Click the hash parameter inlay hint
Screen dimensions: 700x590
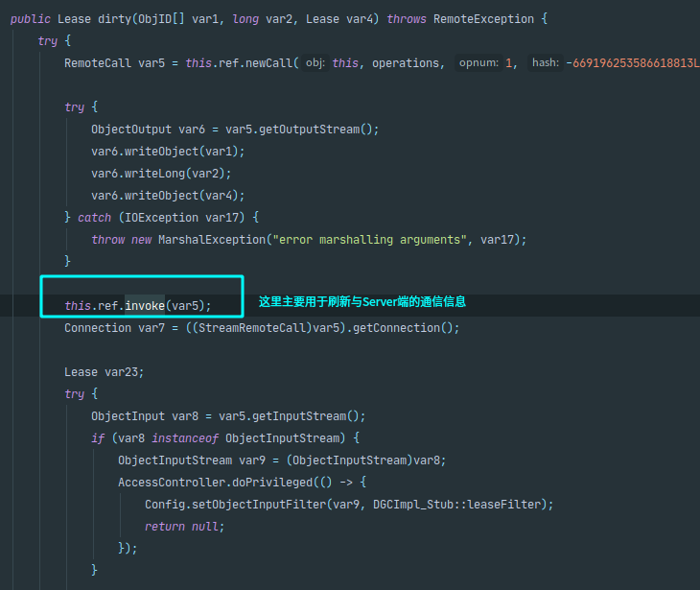pos(545,63)
